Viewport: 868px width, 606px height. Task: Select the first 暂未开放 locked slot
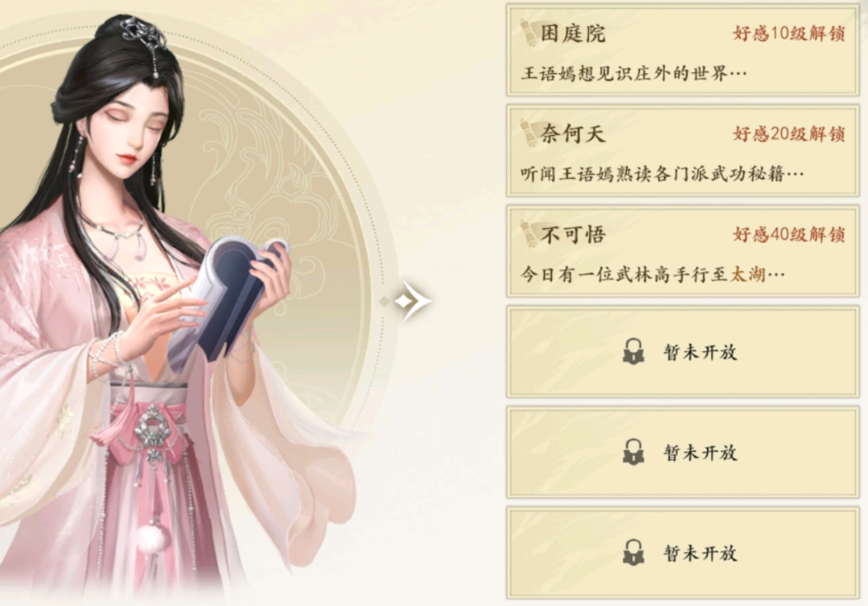click(x=683, y=352)
